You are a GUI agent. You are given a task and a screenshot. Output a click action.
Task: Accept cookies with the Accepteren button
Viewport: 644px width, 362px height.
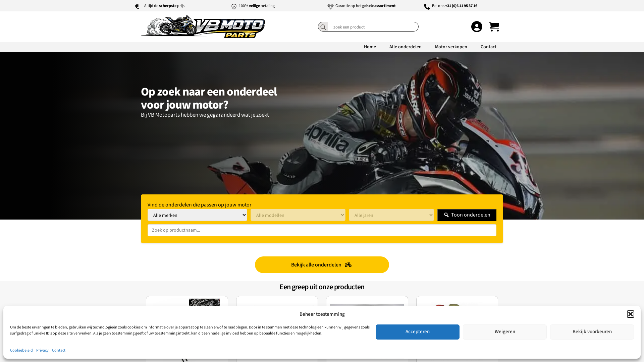coord(418,332)
